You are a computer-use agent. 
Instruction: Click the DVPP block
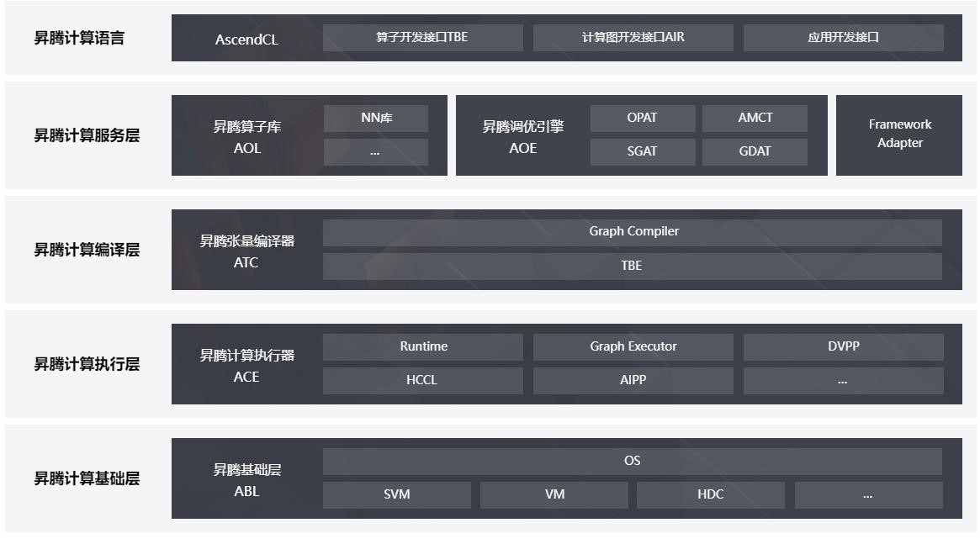pyautogui.click(x=843, y=347)
